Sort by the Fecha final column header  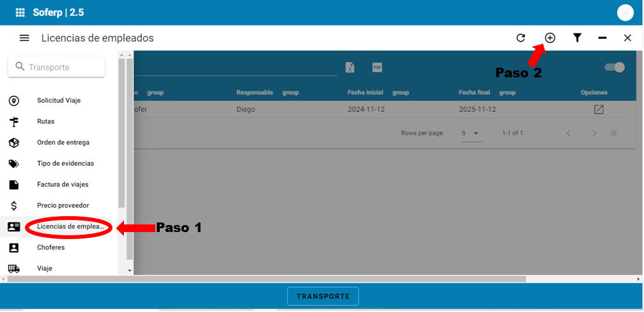point(474,93)
